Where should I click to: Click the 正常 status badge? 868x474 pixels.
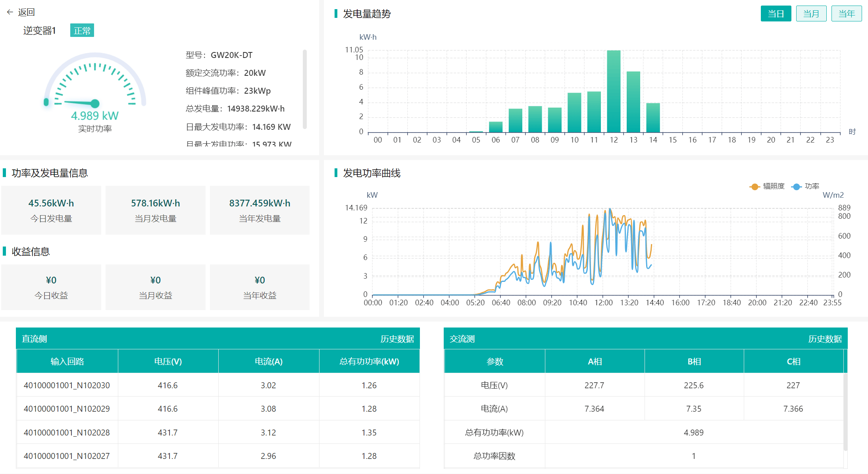pyautogui.click(x=82, y=31)
